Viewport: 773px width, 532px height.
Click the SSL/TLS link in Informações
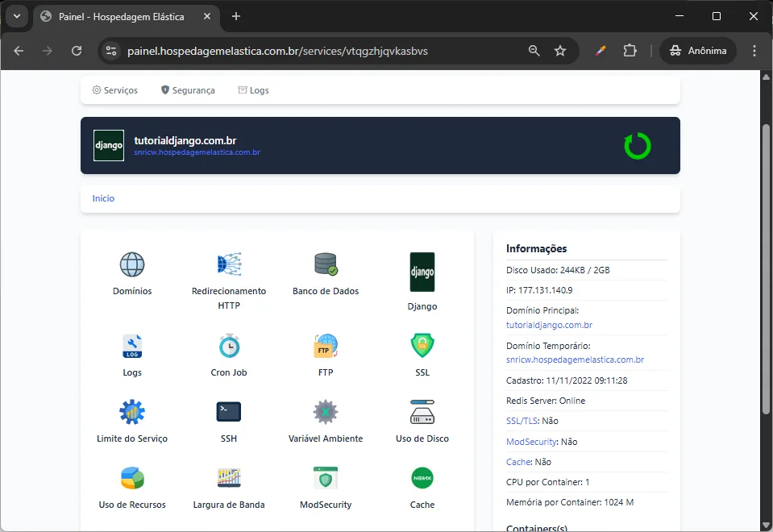point(522,421)
